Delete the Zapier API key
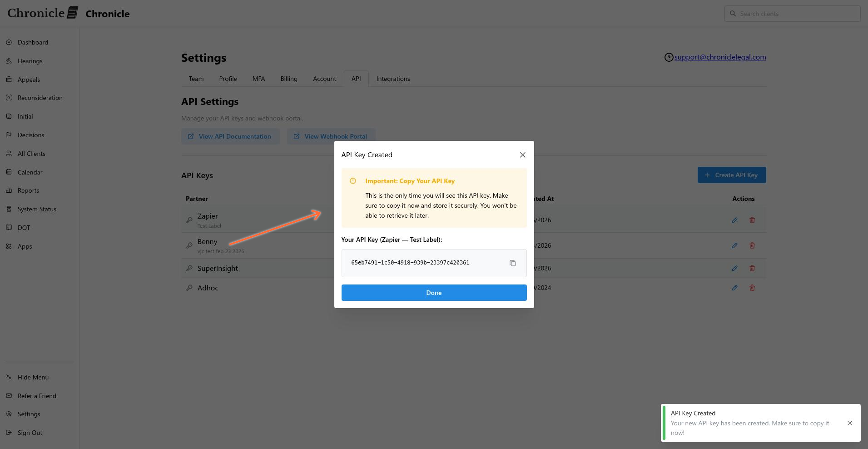Image resolution: width=868 pixels, height=449 pixels. [752, 220]
